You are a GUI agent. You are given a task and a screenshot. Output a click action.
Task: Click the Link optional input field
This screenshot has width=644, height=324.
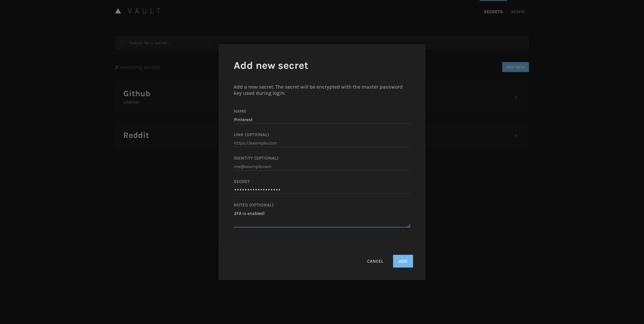322,143
